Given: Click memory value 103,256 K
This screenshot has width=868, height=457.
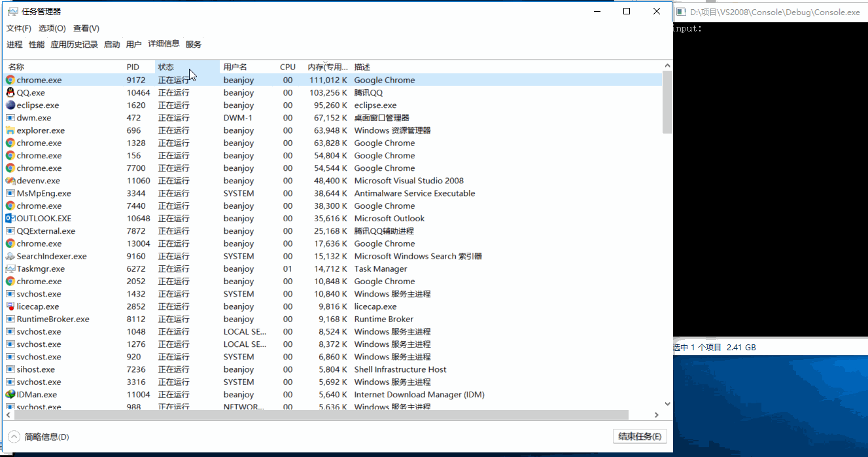Looking at the screenshot, I should [x=328, y=93].
